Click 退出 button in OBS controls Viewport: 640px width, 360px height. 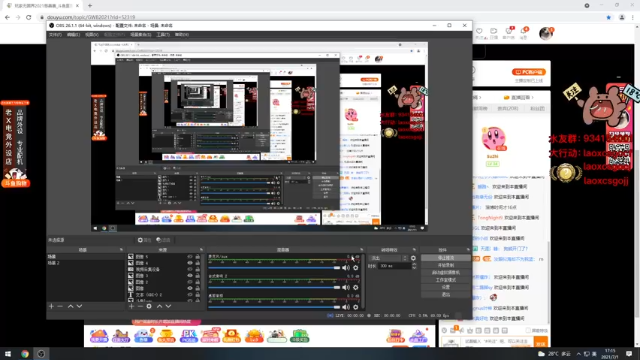[x=445, y=295]
